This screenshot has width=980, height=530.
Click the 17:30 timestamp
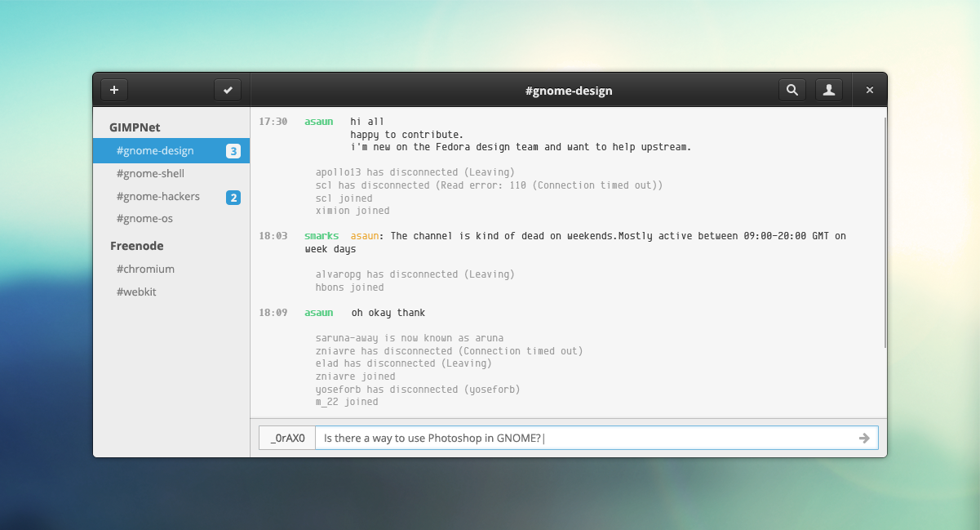pos(273,122)
